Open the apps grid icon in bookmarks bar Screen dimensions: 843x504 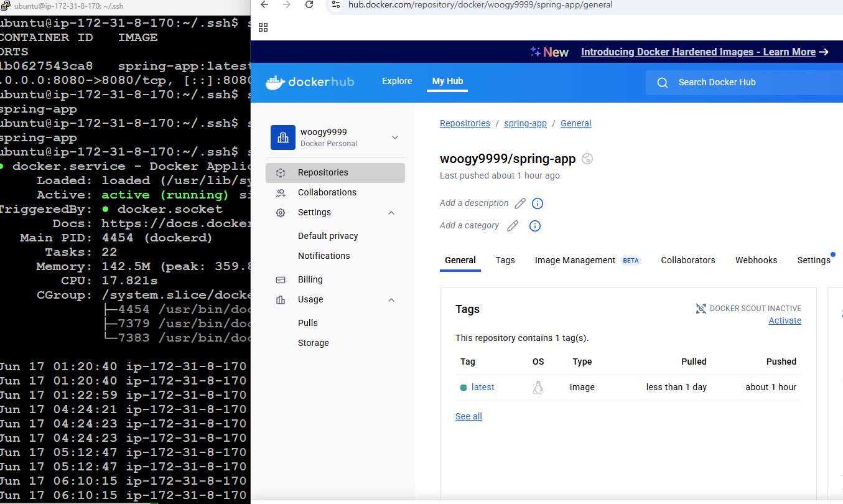[263, 27]
